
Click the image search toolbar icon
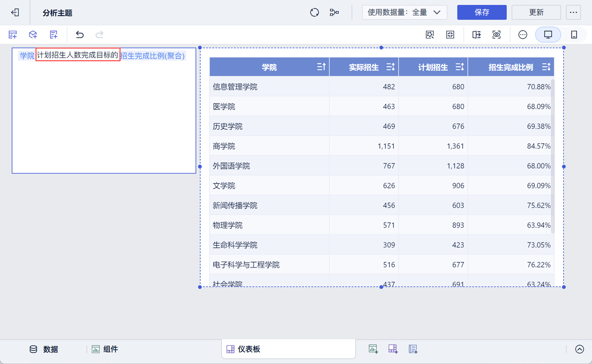430,35
